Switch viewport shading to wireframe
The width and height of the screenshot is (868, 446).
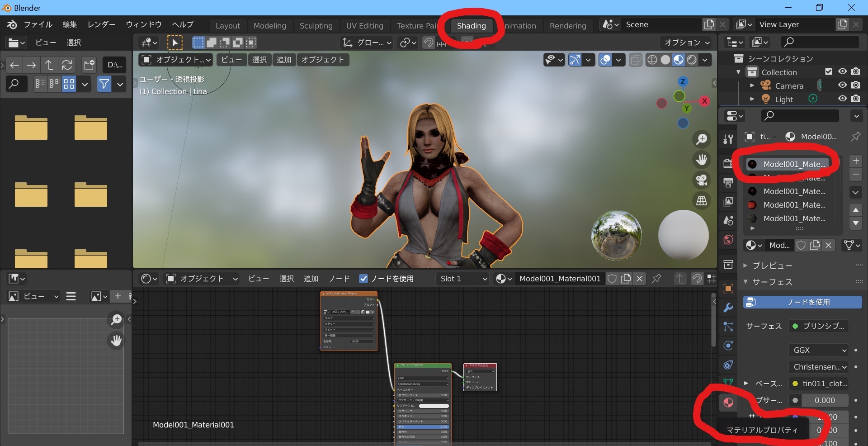tap(652, 60)
